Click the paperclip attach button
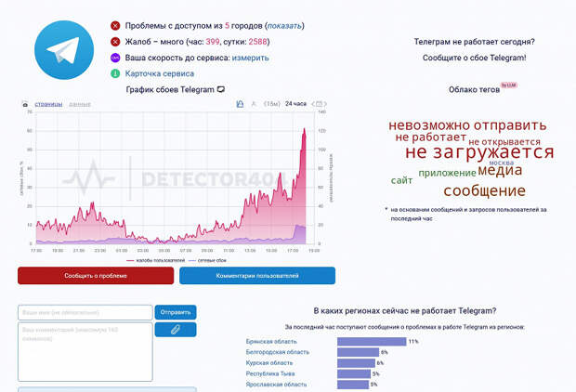The width and height of the screenshot is (576, 392). pyautogui.click(x=176, y=330)
